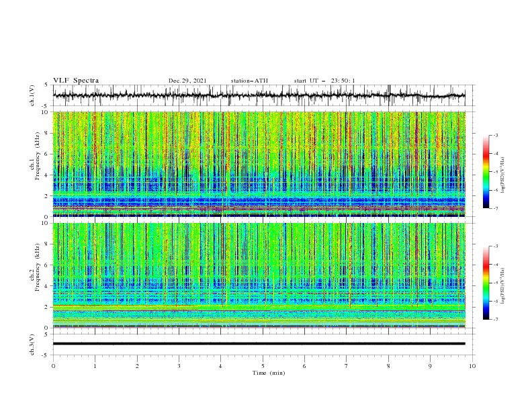Click the "-7" label on upper color bar

point(496,208)
